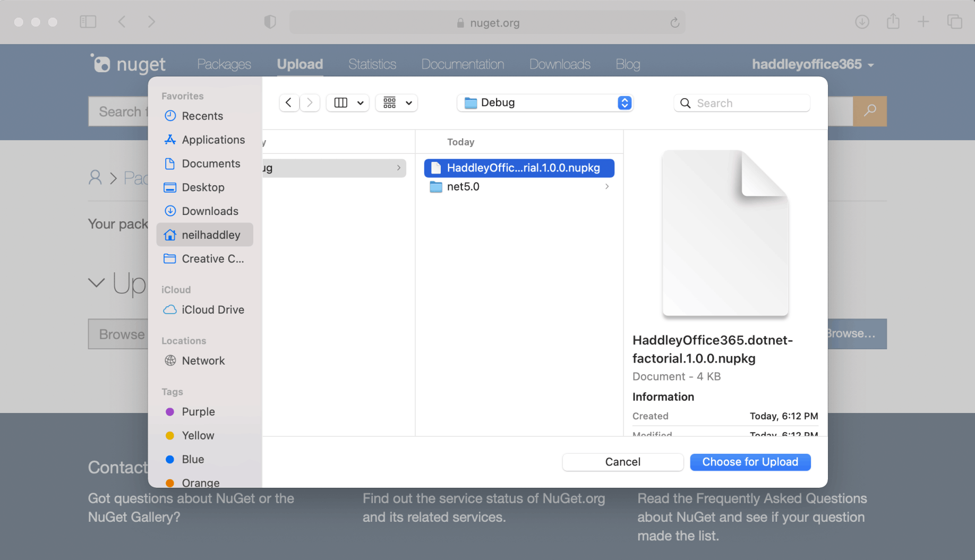Screen dimensions: 975x560
Task: Open iCloud Drive location
Action: [x=204, y=309]
